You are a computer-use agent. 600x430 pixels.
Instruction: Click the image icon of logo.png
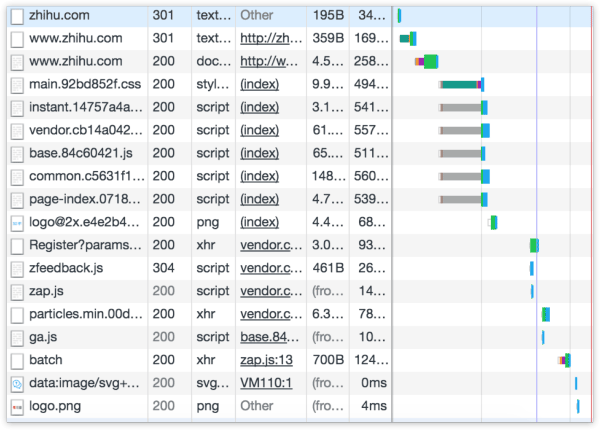point(17,407)
